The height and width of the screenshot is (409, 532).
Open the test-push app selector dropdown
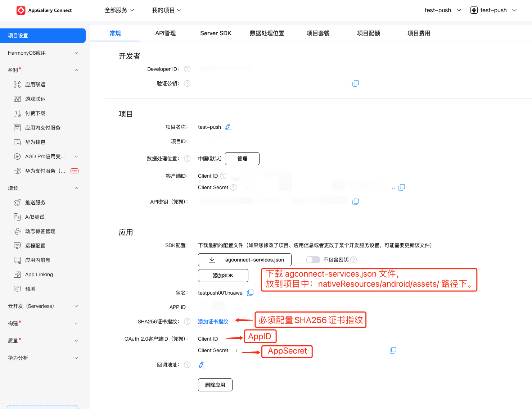(x=493, y=10)
